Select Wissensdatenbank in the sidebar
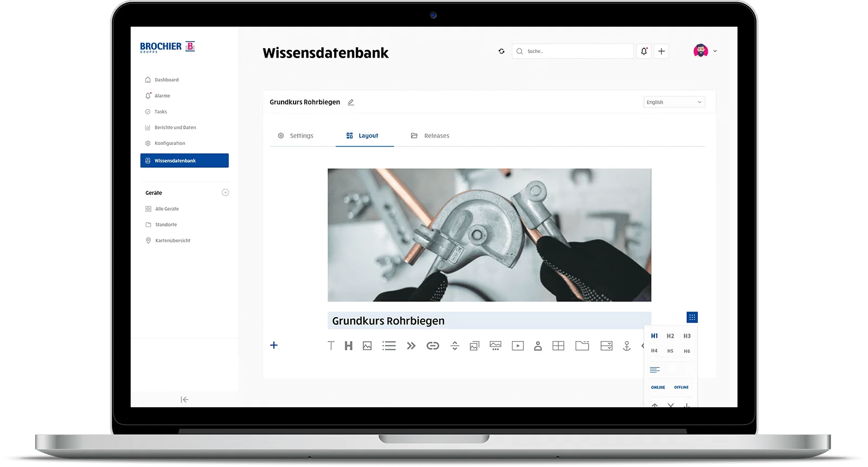 point(184,161)
